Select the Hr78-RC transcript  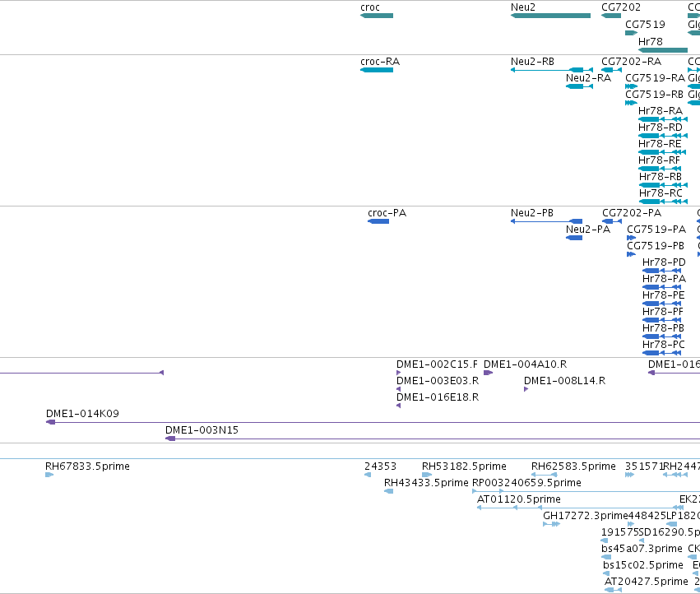(663, 202)
